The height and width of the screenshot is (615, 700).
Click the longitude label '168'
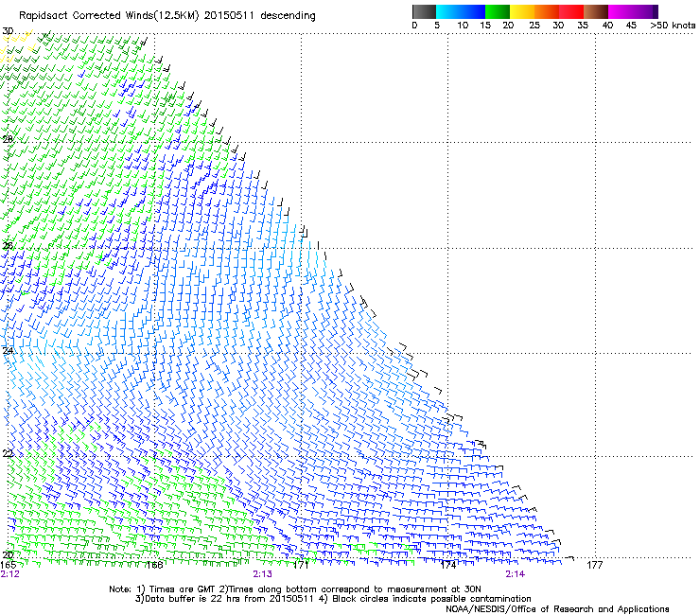coord(154,565)
